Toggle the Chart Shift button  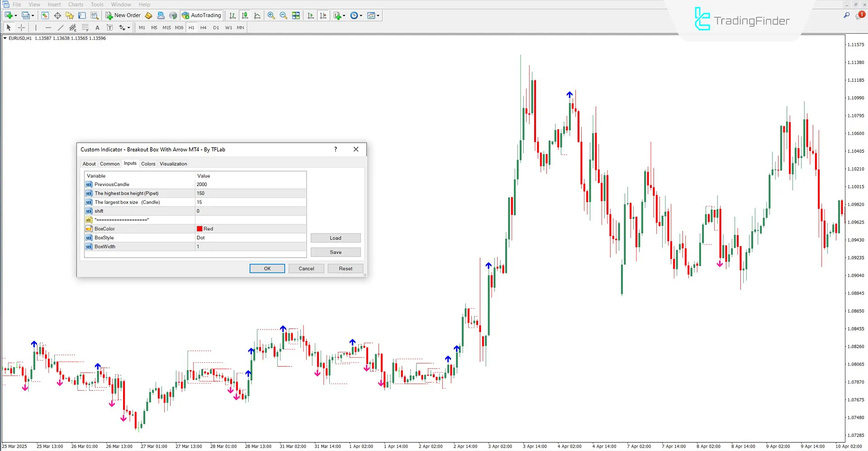[x=323, y=15]
